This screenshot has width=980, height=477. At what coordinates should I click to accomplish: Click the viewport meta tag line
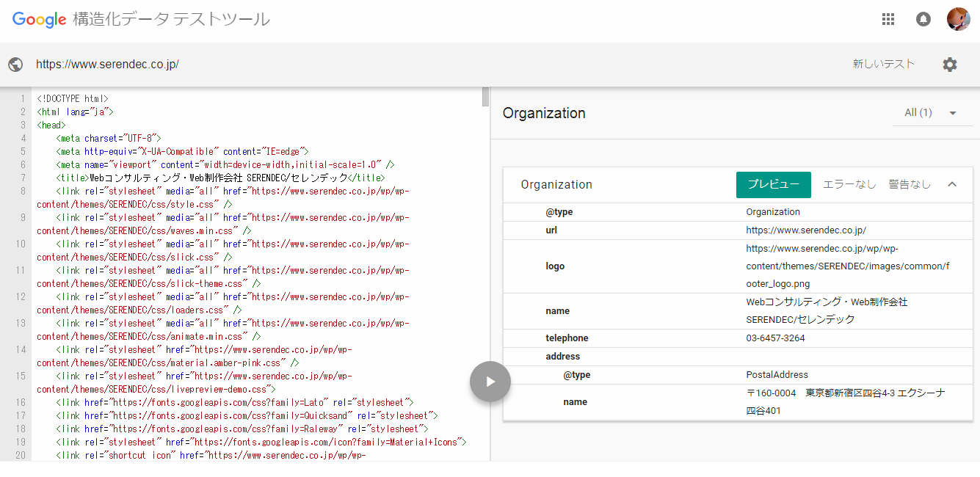(x=225, y=165)
